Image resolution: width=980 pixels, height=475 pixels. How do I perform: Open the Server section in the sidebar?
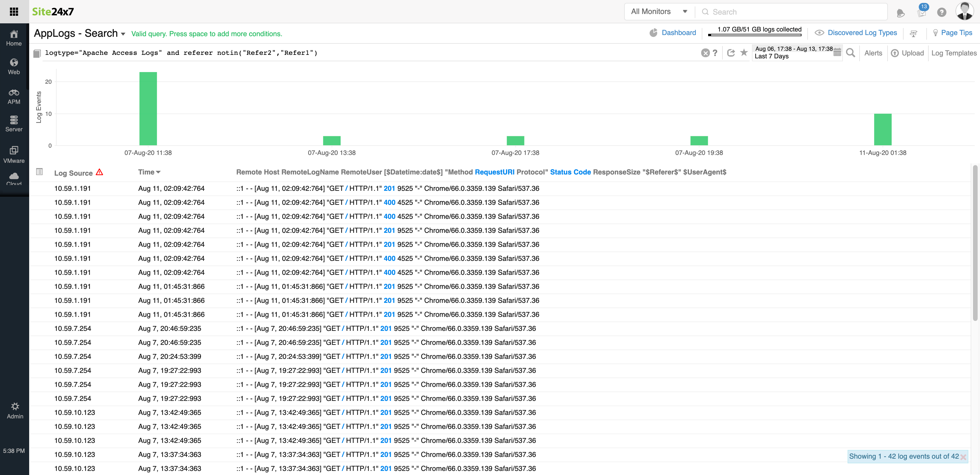tap(14, 124)
